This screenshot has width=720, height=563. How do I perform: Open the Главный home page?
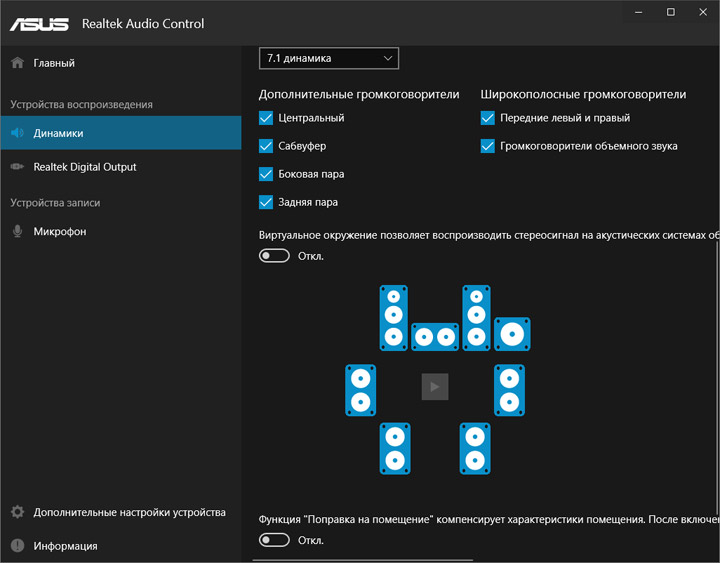(54, 63)
